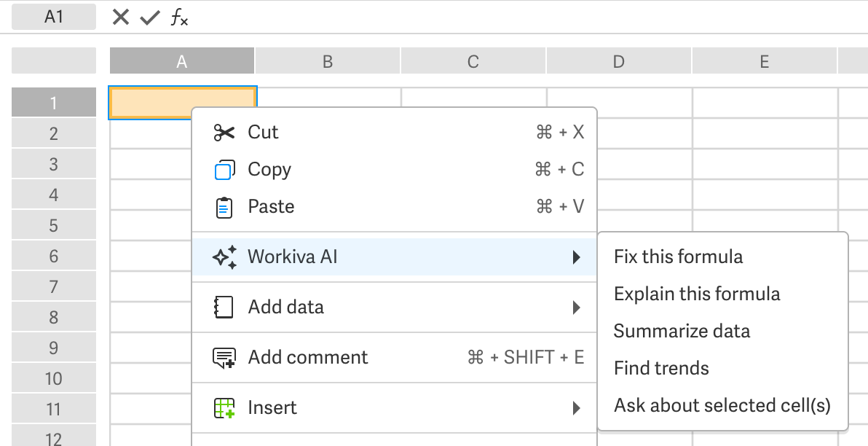Select row 10 header

[54, 378]
